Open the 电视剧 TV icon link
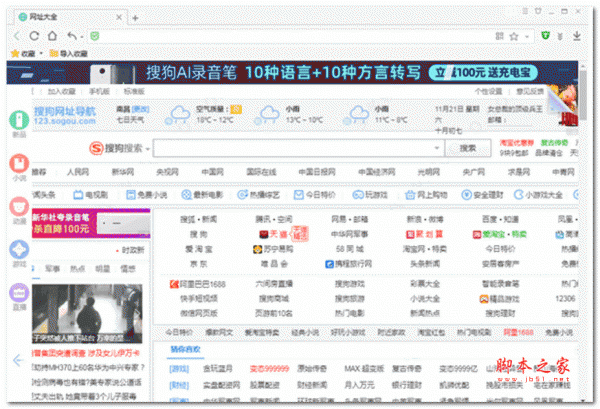This screenshot has height=409, width=600. tap(91, 195)
